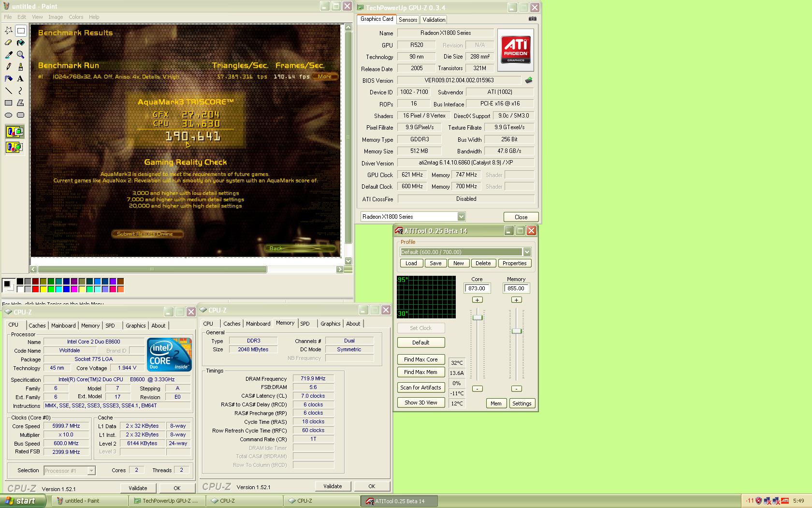Open the Graphics tab in right CPU-Z window

pyautogui.click(x=331, y=324)
